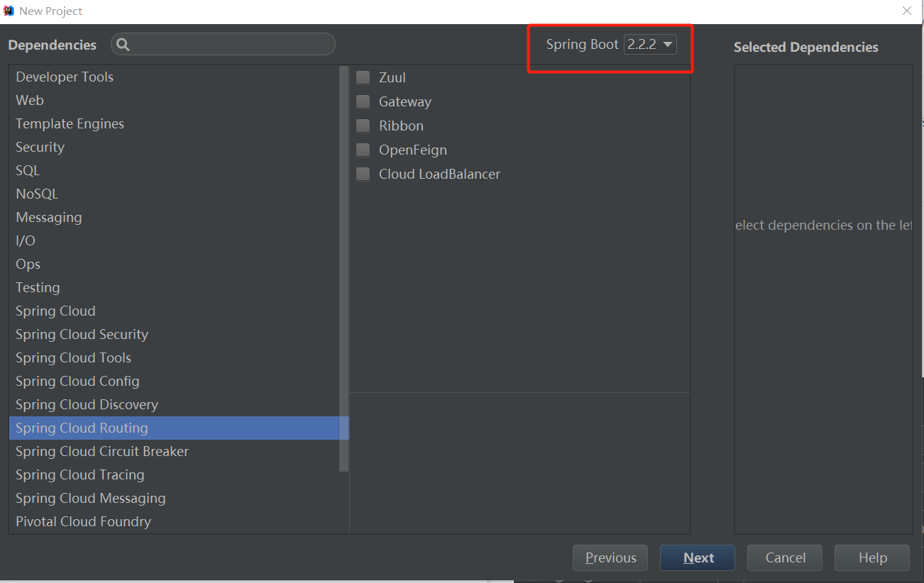Viewport: 924px width, 583px height.
Task: Focus the dependency search field
Action: coord(223,44)
